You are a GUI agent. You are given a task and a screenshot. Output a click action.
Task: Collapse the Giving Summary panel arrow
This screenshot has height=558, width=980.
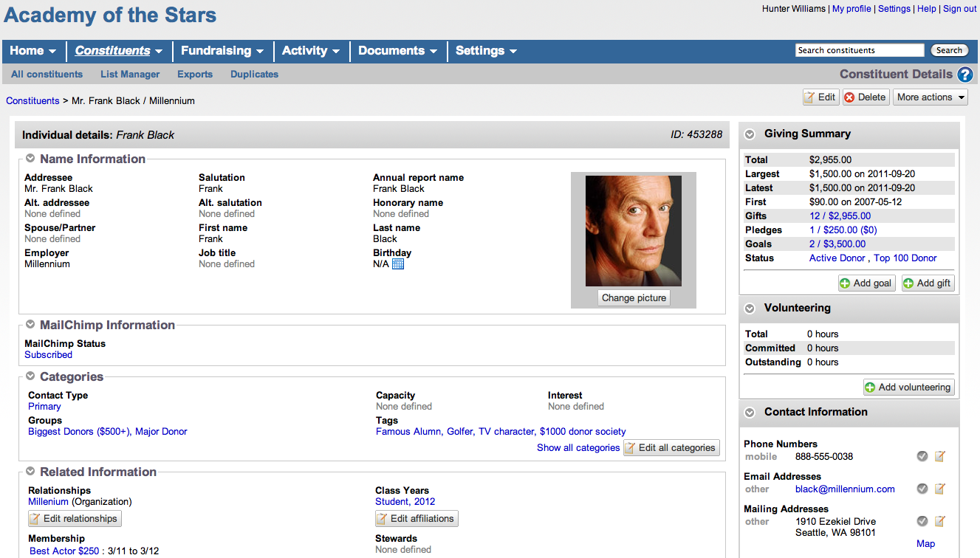(x=750, y=134)
